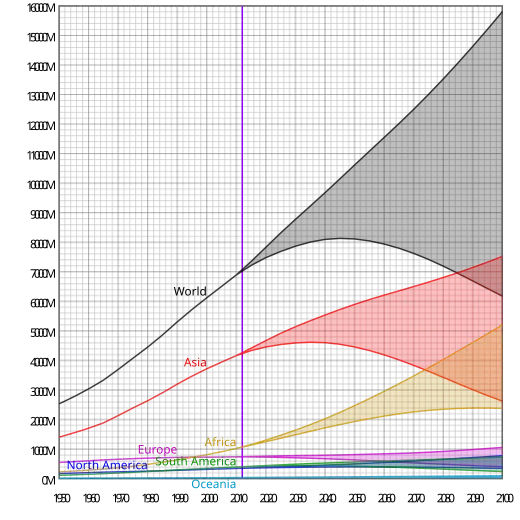Click the 7000M y-axis label
The height and width of the screenshot is (520, 520).
(x=43, y=274)
